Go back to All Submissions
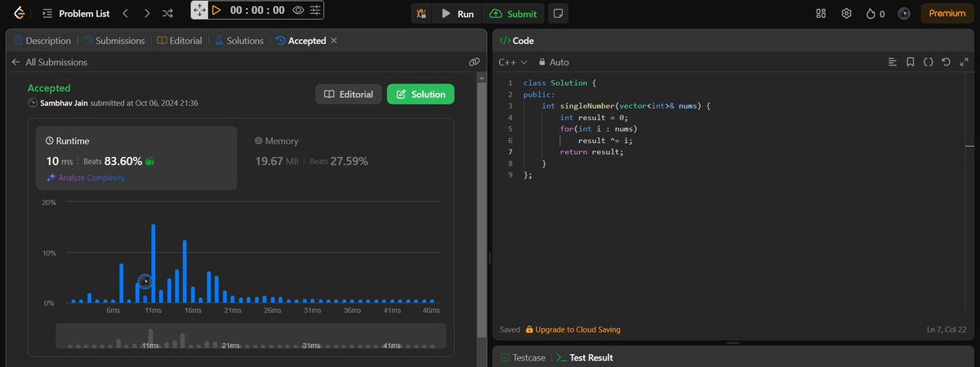The width and height of the screenshot is (980, 367). tap(49, 62)
